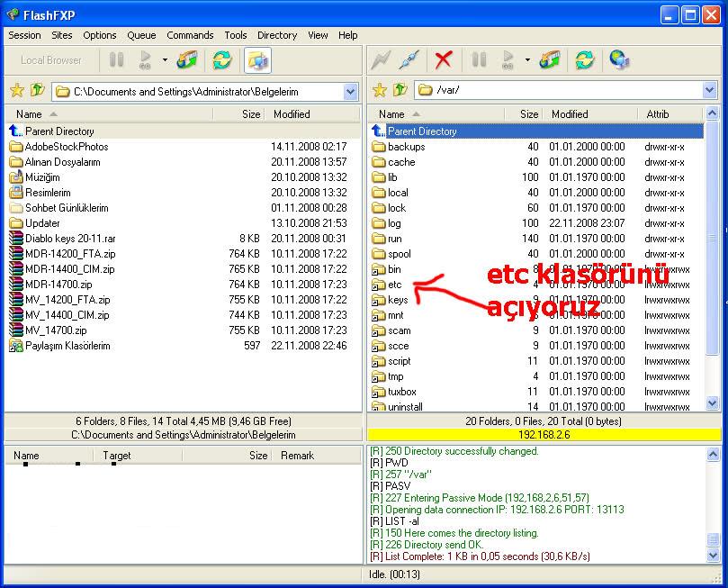Click the globe icon in remote toolbar

point(619,60)
